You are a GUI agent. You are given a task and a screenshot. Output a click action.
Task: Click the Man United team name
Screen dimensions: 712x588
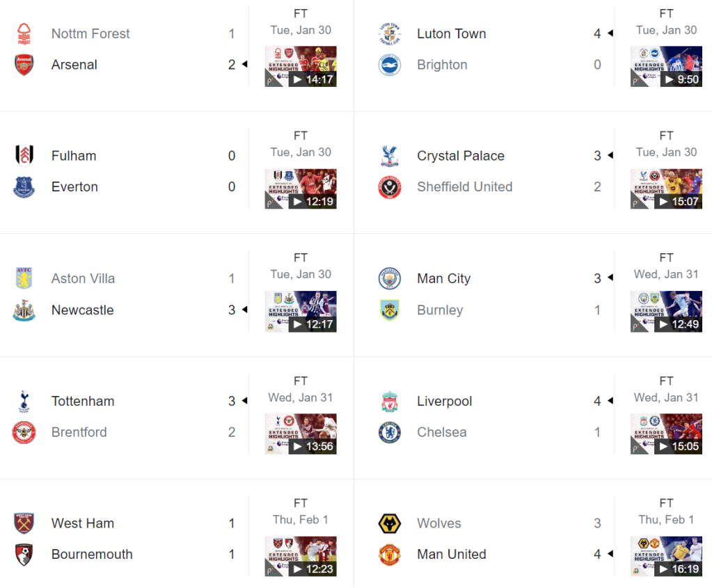click(x=452, y=555)
